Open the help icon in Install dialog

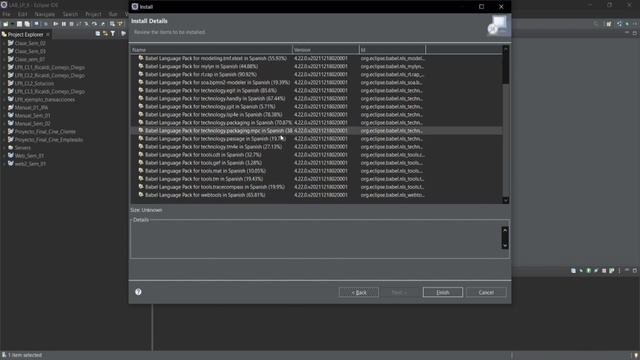pyautogui.click(x=138, y=292)
